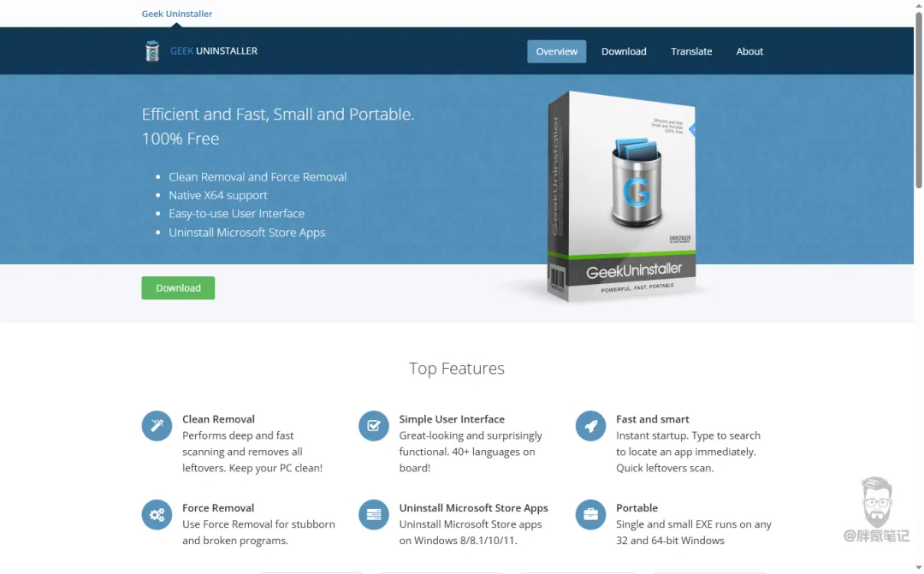Click the "100% Free" banner text
The image size is (924, 574).
click(x=181, y=139)
